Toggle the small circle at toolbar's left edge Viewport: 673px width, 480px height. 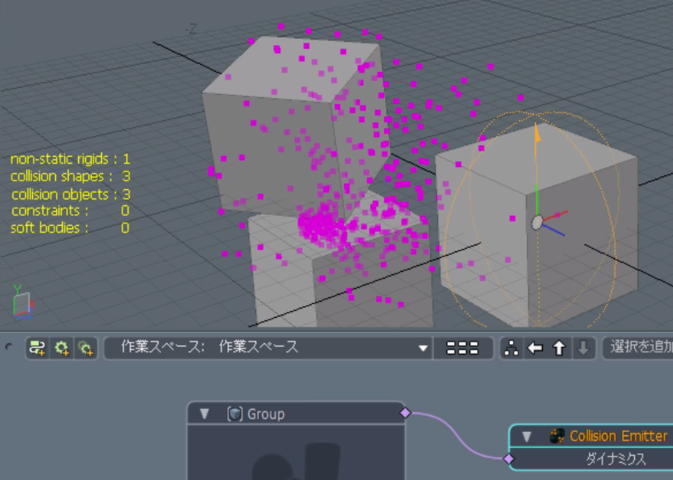[9, 347]
